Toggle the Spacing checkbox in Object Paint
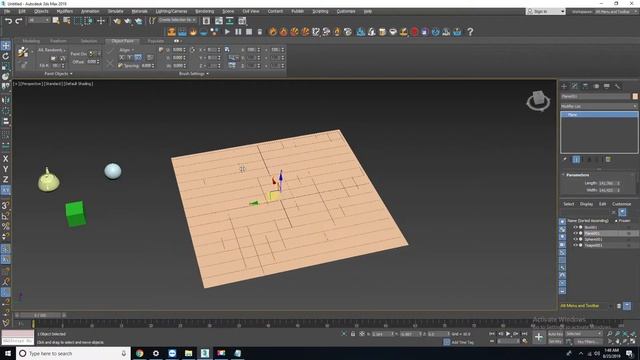 (x=120, y=65)
